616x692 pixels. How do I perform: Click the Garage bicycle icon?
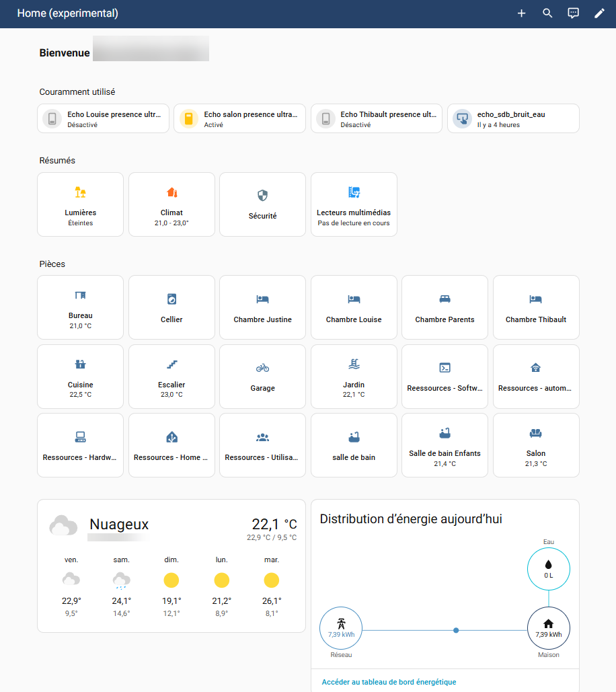pyautogui.click(x=262, y=368)
